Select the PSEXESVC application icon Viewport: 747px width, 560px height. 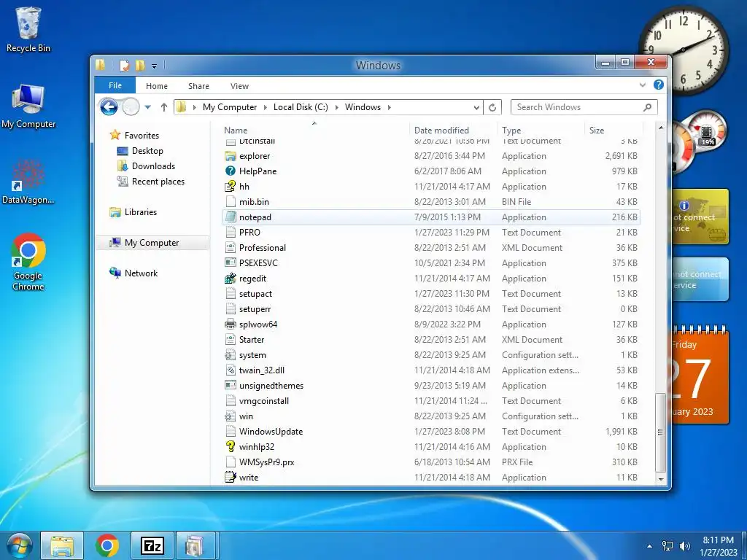point(231,262)
